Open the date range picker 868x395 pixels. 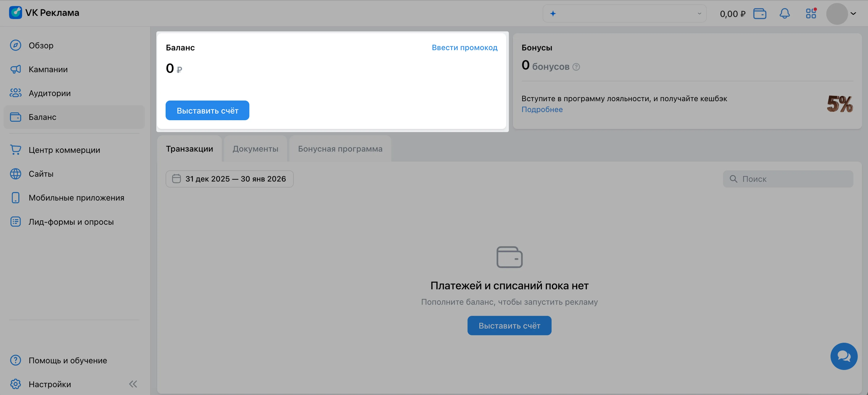(229, 179)
